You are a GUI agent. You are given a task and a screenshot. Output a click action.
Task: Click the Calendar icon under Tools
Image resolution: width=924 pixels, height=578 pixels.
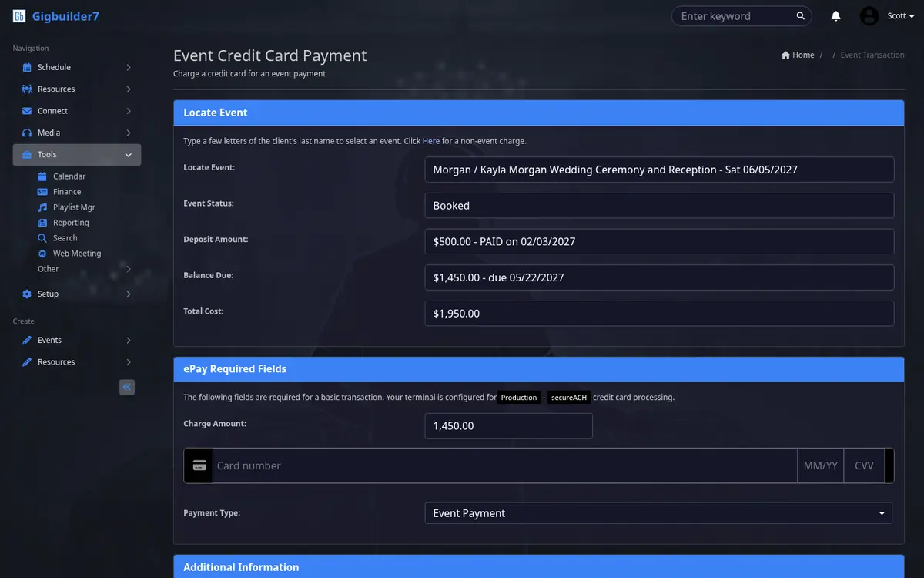(x=42, y=176)
